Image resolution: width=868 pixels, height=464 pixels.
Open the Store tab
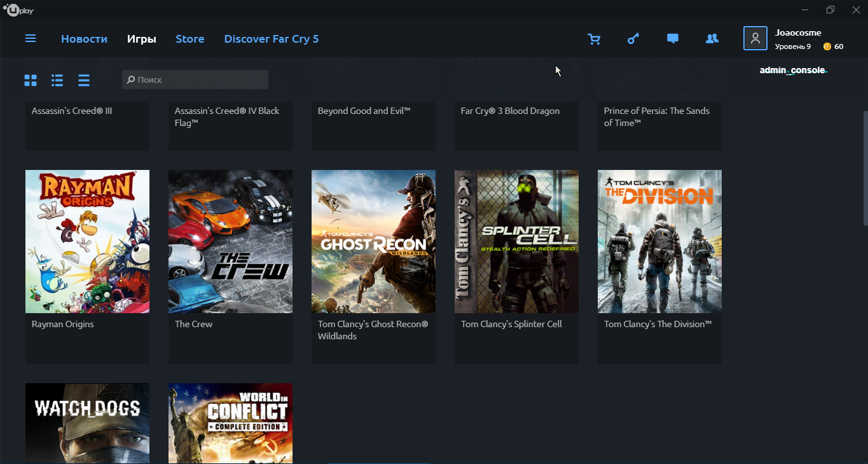pyautogui.click(x=190, y=39)
